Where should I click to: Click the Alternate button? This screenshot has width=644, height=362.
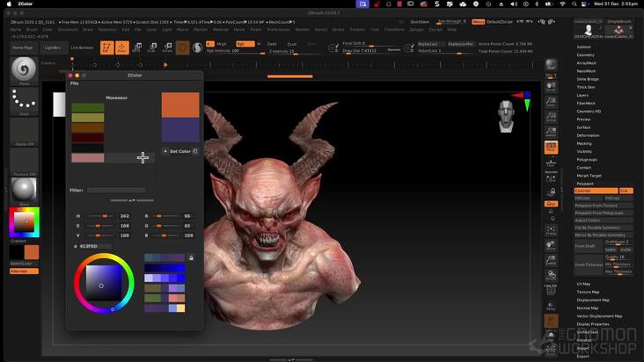[24, 271]
